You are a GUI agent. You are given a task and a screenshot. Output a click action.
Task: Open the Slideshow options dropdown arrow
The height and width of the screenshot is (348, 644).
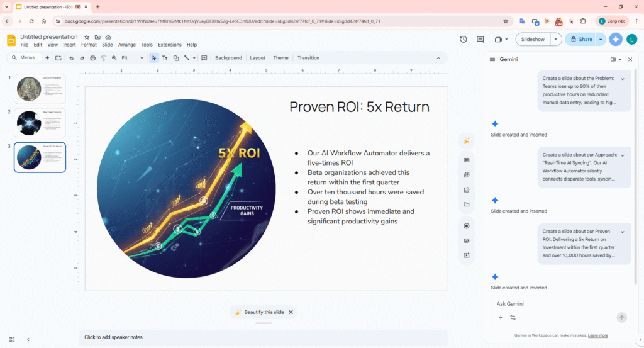pos(556,39)
